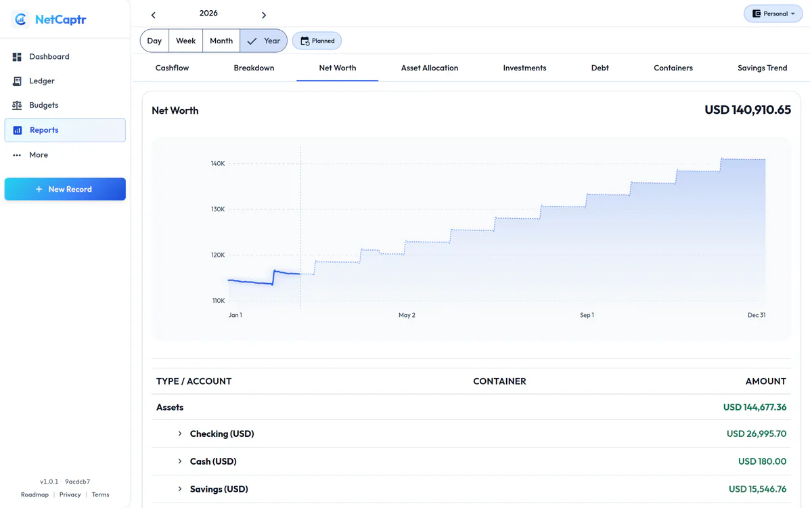Select Reports in the sidebar
Viewport: 812px width, 508px height.
(x=65, y=130)
